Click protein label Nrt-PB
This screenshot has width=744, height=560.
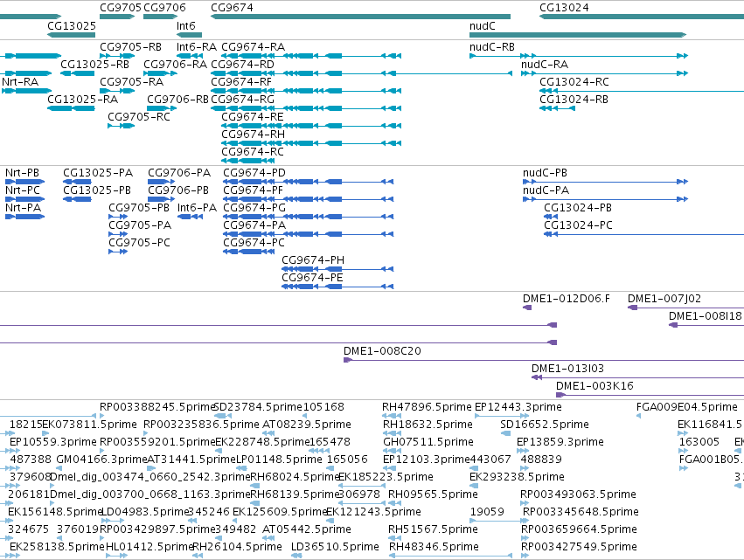pos(23,173)
